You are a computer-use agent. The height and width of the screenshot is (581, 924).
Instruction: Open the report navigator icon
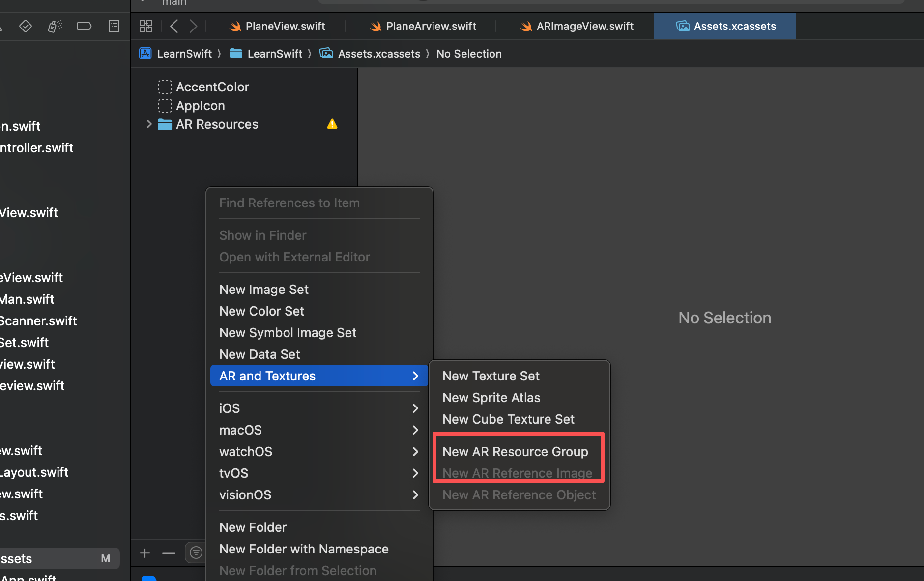(114, 26)
